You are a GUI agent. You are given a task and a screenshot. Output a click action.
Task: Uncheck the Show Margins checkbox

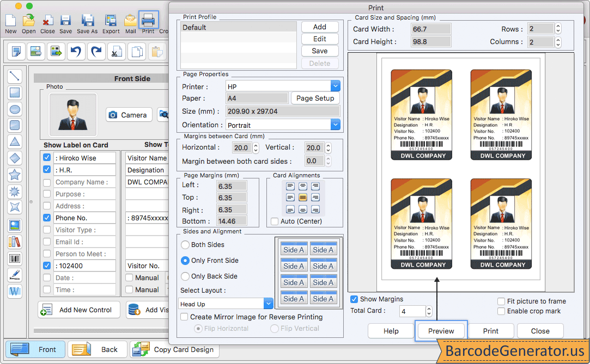click(x=354, y=299)
